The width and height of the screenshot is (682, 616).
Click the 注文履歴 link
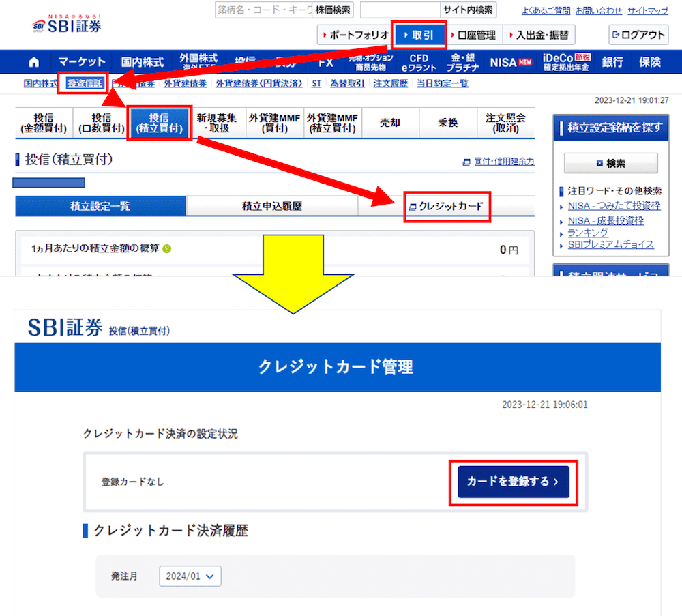[391, 83]
